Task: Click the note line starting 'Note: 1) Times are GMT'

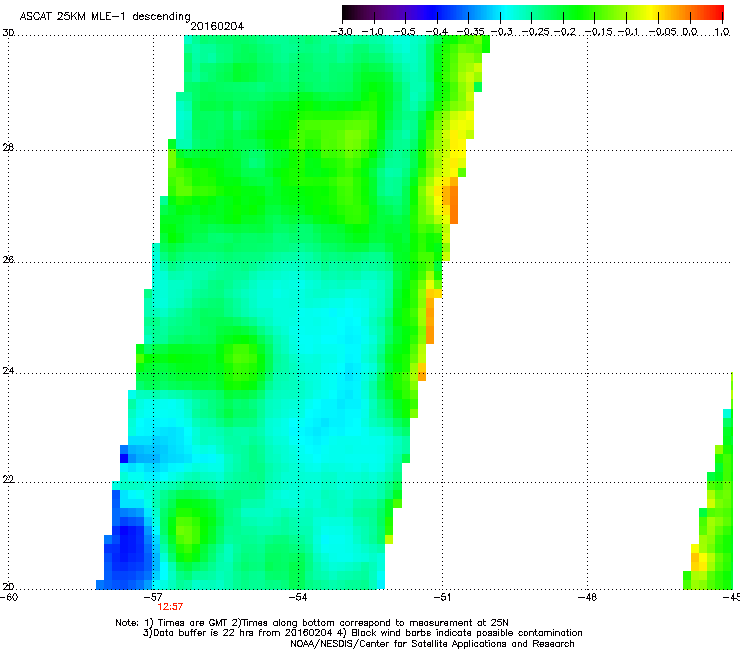Action: pyautogui.click(x=311, y=623)
